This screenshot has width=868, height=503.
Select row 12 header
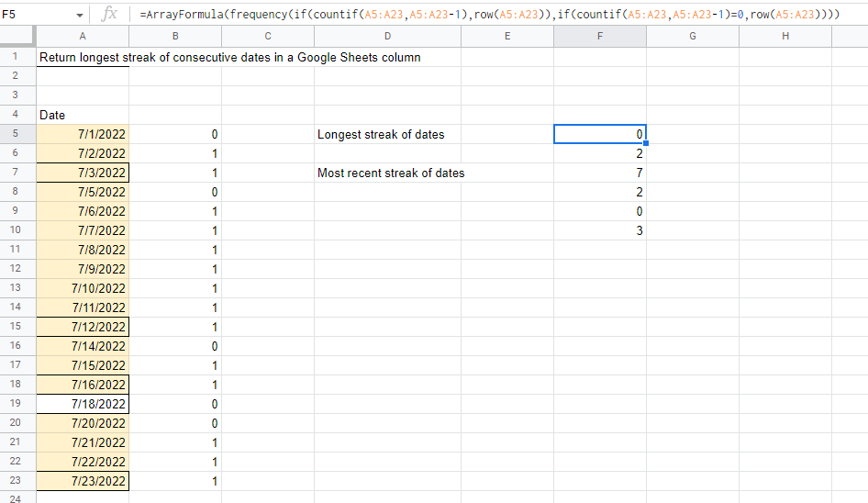[16, 268]
